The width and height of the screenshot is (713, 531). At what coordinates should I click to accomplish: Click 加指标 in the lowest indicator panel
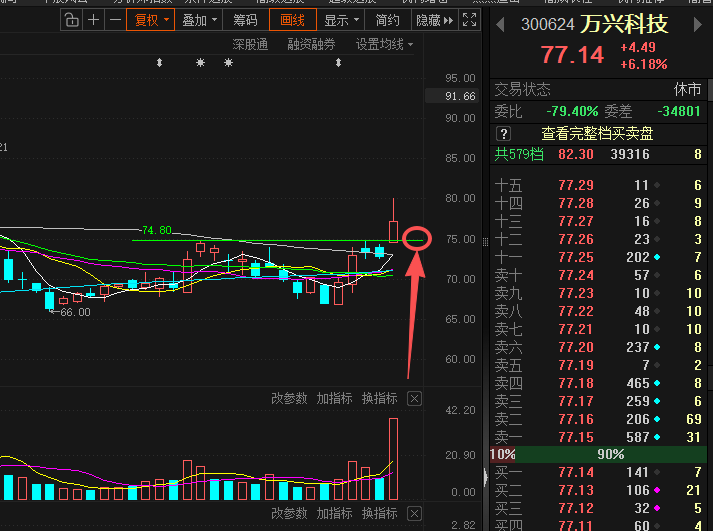(x=334, y=514)
